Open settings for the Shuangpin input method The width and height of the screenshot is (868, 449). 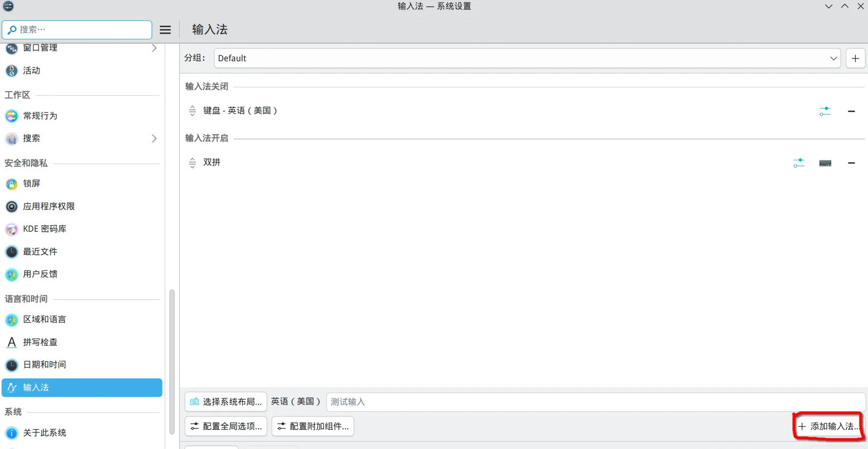coord(799,163)
